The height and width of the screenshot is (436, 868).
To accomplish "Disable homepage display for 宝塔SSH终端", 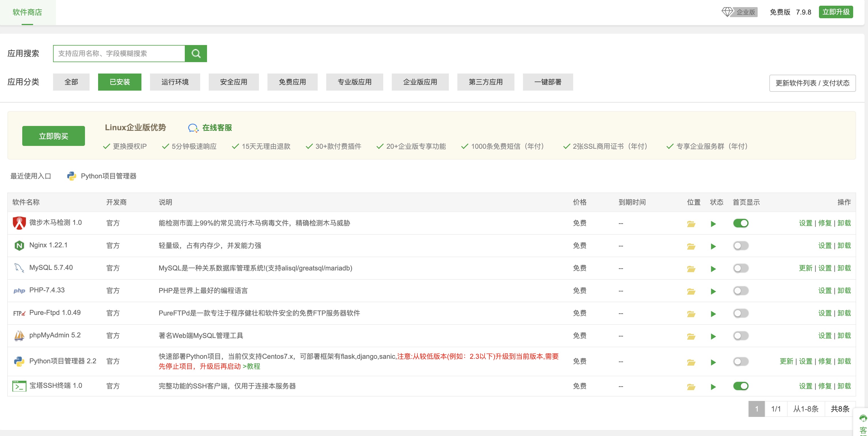I will 741,386.
